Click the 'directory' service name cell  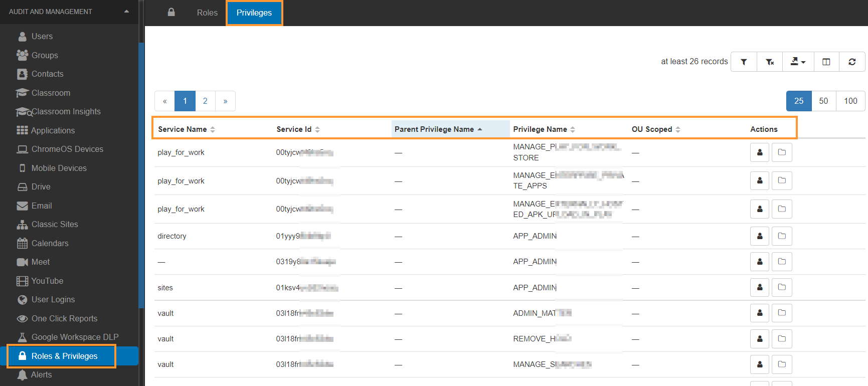tap(172, 236)
